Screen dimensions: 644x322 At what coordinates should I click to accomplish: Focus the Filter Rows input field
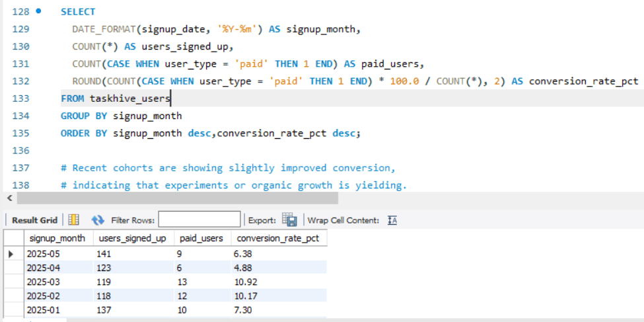pos(199,220)
